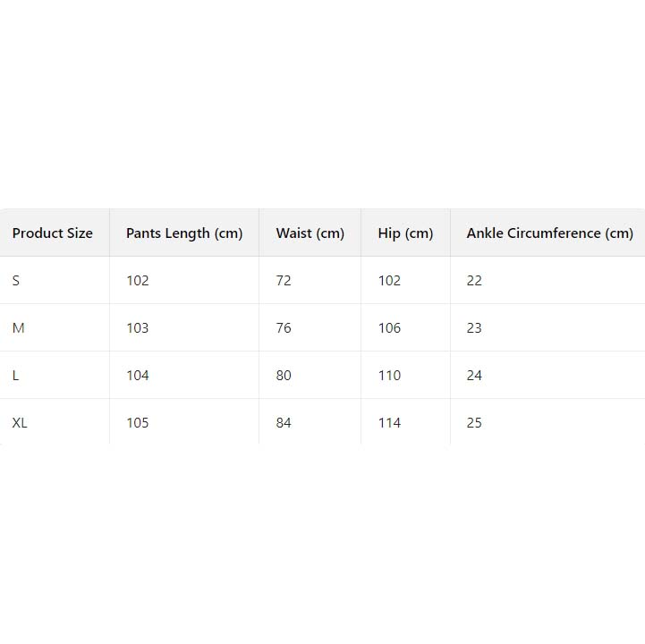Click the Product Size column header
The image size is (645, 644).
53,233
